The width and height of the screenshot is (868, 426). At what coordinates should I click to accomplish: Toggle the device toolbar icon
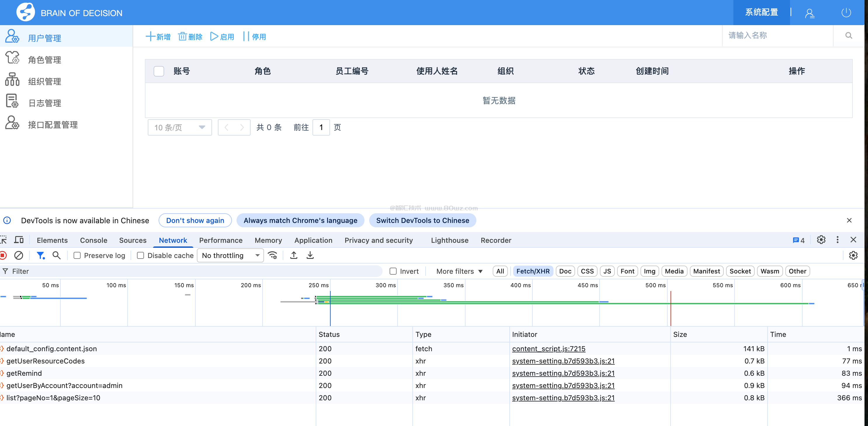click(x=19, y=240)
